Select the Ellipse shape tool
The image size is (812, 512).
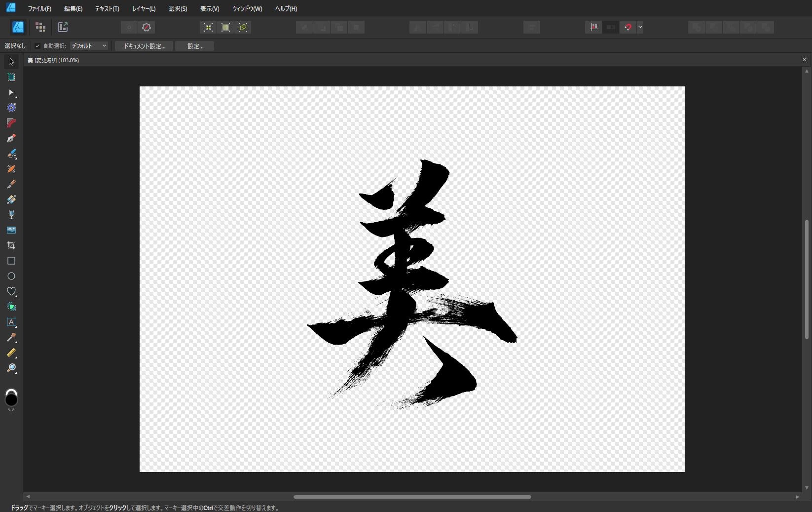(x=11, y=276)
